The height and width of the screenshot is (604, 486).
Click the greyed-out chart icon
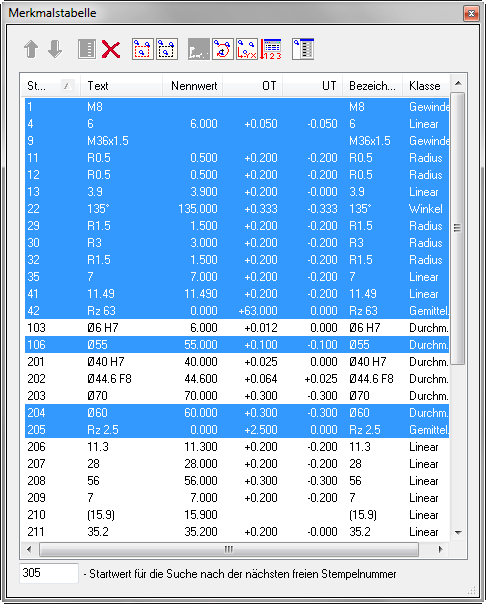click(x=199, y=49)
